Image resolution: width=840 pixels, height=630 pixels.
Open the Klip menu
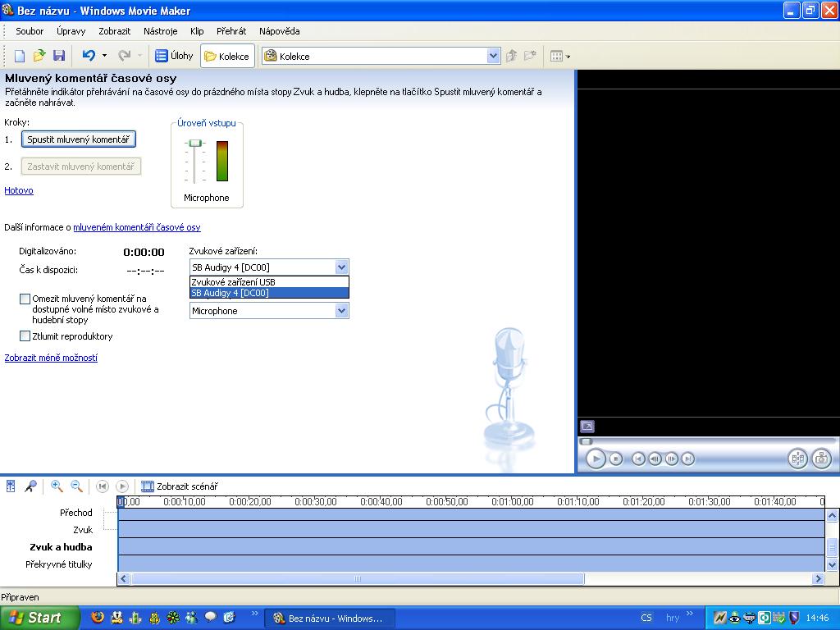(197, 31)
